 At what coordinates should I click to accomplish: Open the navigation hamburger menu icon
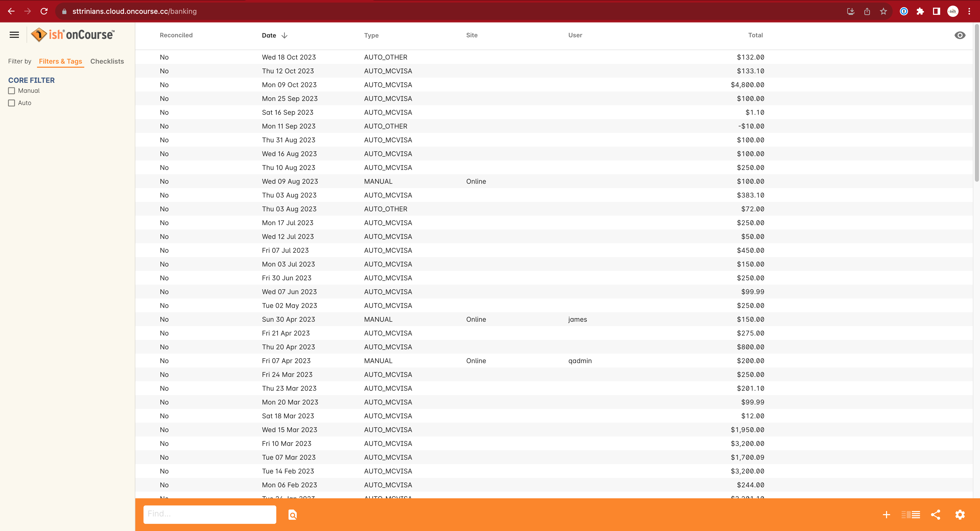[x=14, y=35]
